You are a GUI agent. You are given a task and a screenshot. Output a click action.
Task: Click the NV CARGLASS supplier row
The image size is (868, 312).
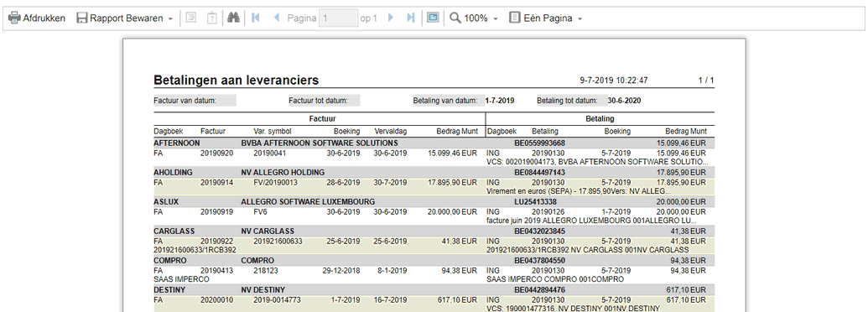pyautogui.click(x=434, y=231)
